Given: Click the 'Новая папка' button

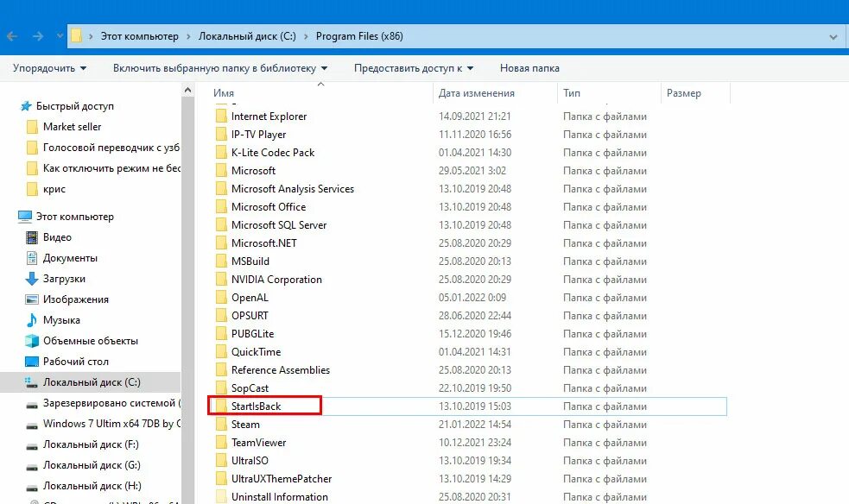Looking at the screenshot, I should pyautogui.click(x=529, y=68).
